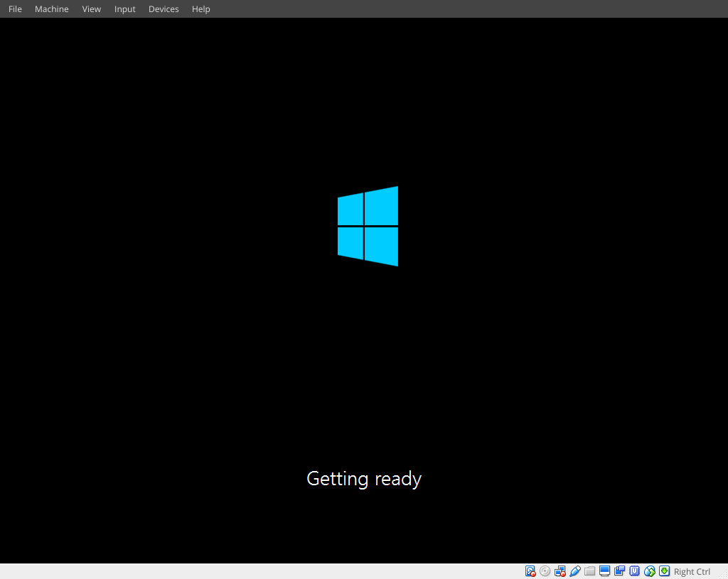Open the File menu
Image resolution: width=728 pixels, height=579 pixels.
[15, 9]
